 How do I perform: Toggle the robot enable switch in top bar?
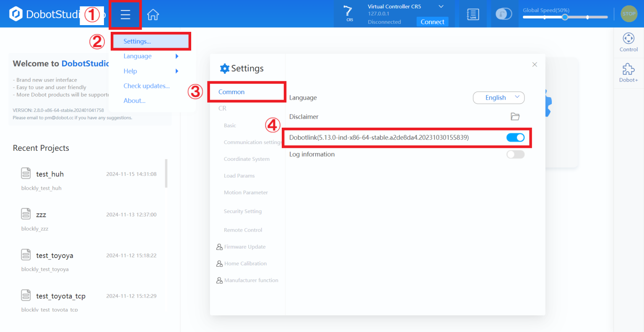click(x=504, y=14)
